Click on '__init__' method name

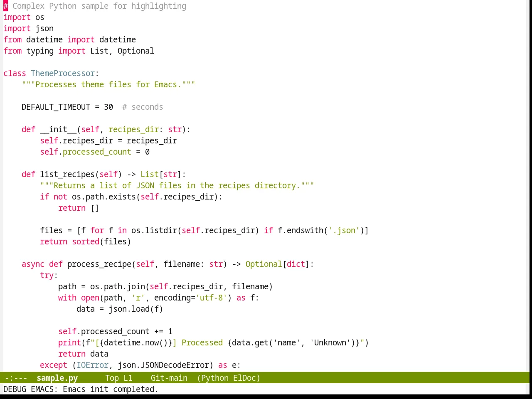pos(58,129)
